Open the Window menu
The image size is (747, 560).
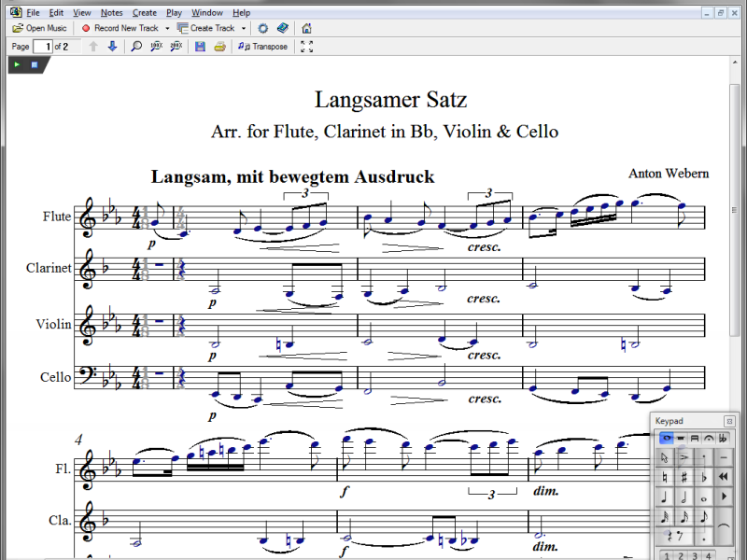[x=206, y=13]
